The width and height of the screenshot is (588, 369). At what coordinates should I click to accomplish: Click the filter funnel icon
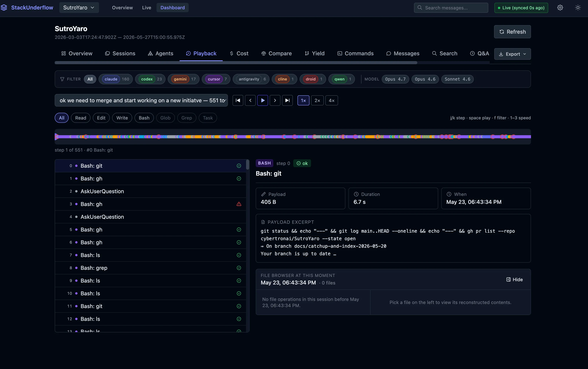[x=62, y=79]
